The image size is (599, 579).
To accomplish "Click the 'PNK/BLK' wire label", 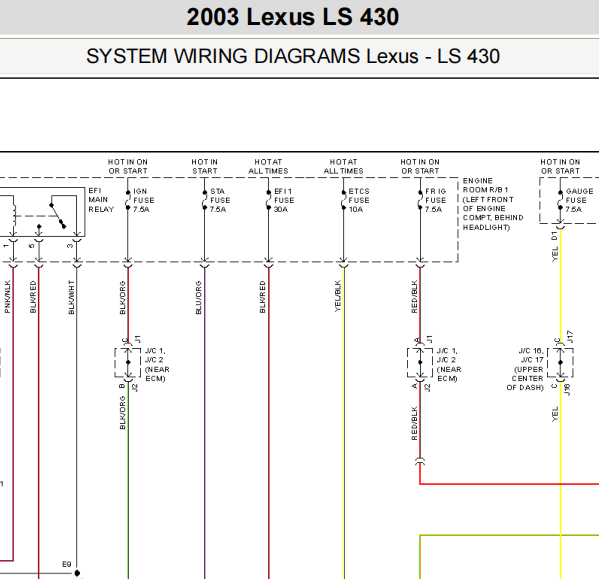I will 7,297.
